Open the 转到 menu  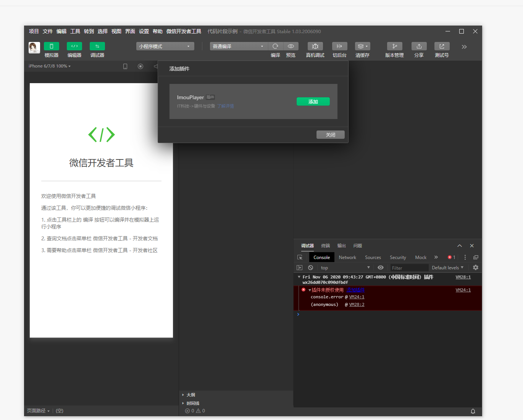coord(89,31)
